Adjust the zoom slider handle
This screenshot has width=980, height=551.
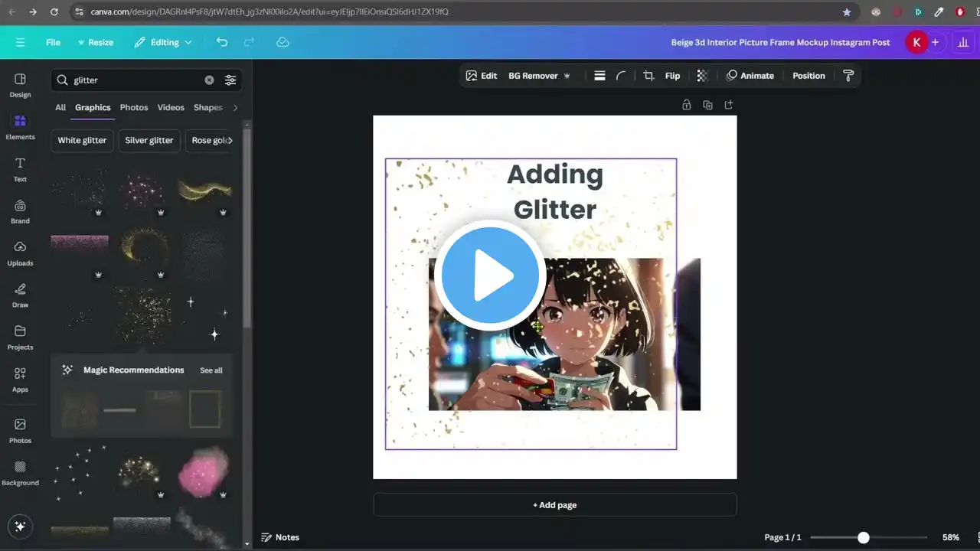(x=864, y=537)
